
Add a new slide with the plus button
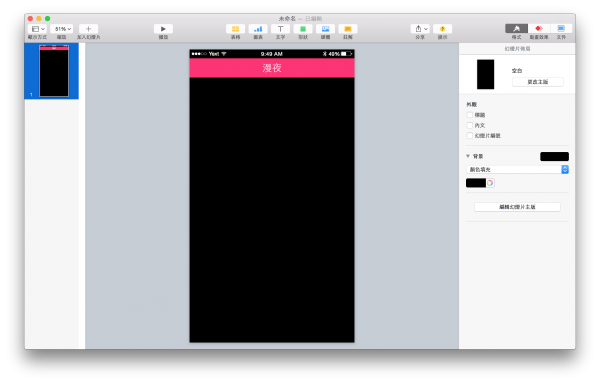88,29
